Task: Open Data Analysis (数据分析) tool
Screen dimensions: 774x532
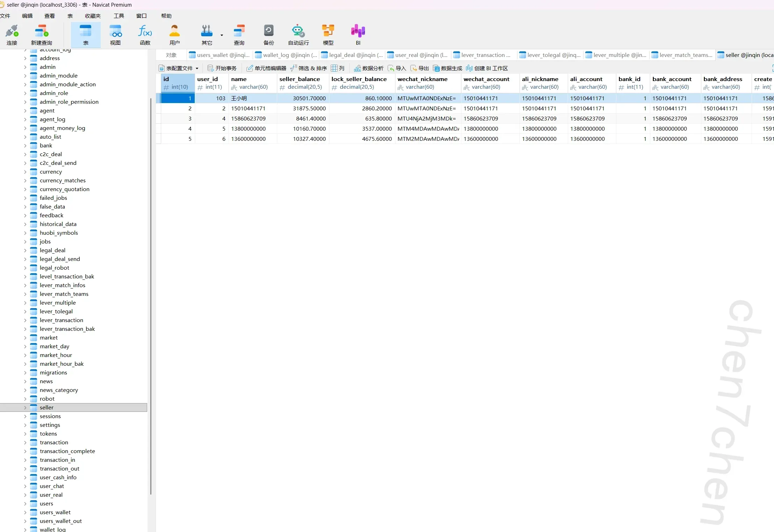Action: pyautogui.click(x=369, y=68)
